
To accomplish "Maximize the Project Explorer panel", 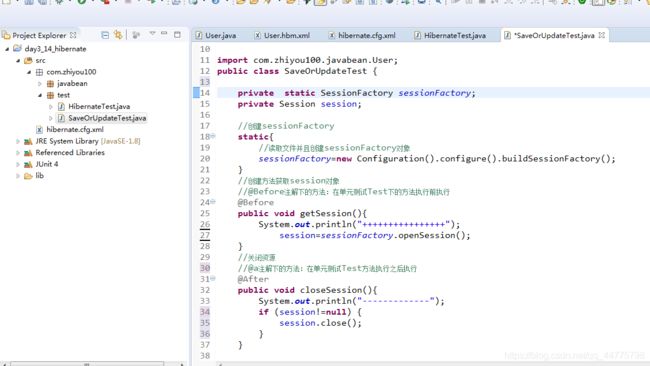I will (x=177, y=35).
